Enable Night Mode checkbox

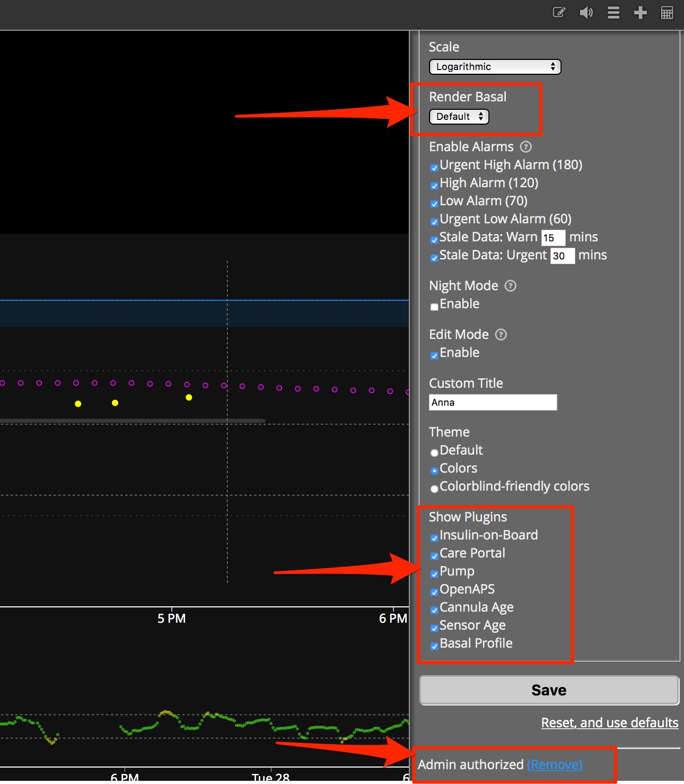click(434, 307)
